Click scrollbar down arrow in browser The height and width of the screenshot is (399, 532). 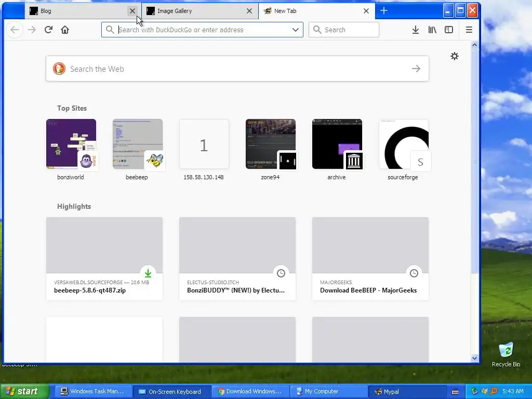pos(474,358)
